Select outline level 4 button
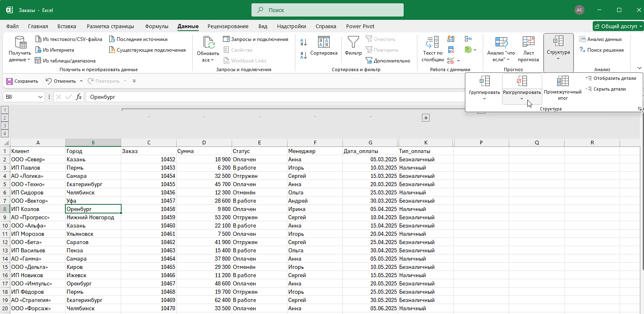 coord(5,134)
